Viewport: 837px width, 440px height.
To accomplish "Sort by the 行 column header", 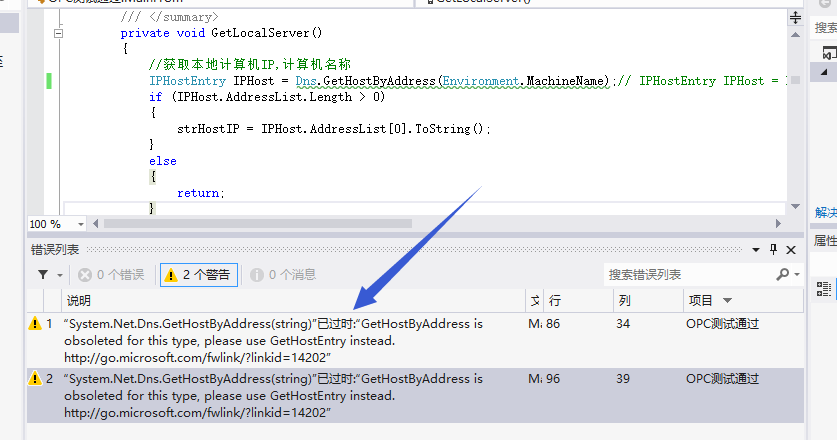I will tap(555, 300).
